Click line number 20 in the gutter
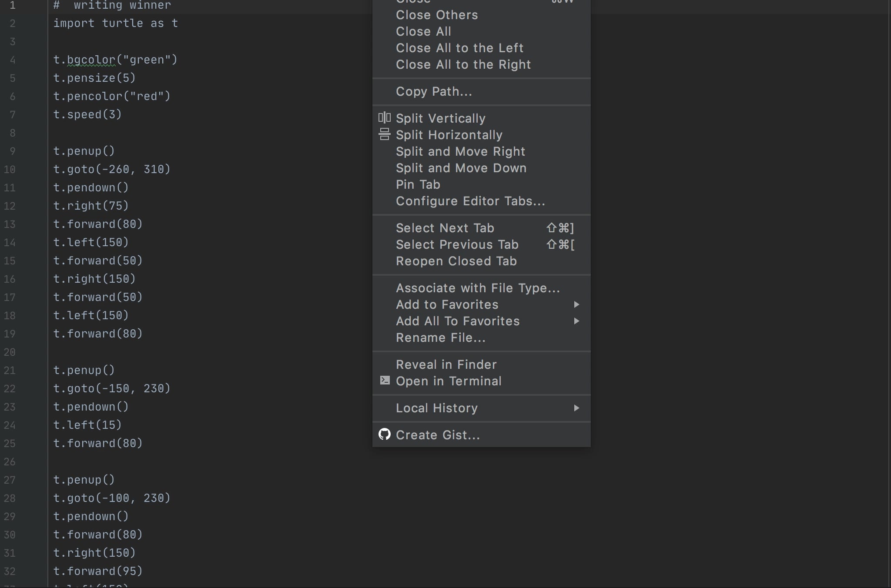This screenshot has width=891, height=588. click(10, 352)
